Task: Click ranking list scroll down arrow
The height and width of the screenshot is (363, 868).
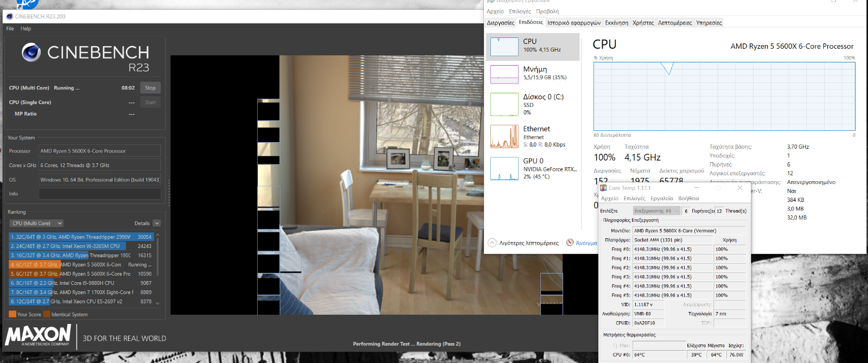Action: 158,303
